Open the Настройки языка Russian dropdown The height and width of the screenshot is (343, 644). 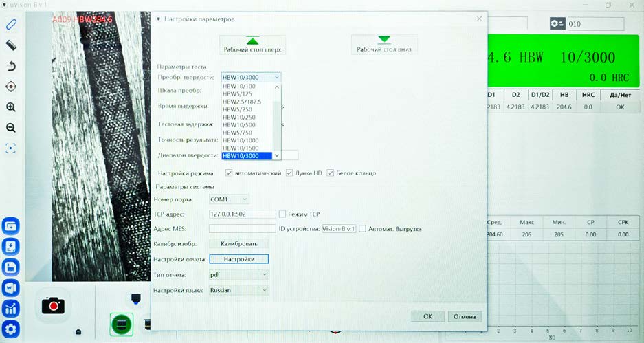pyautogui.click(x=239, y=290)
